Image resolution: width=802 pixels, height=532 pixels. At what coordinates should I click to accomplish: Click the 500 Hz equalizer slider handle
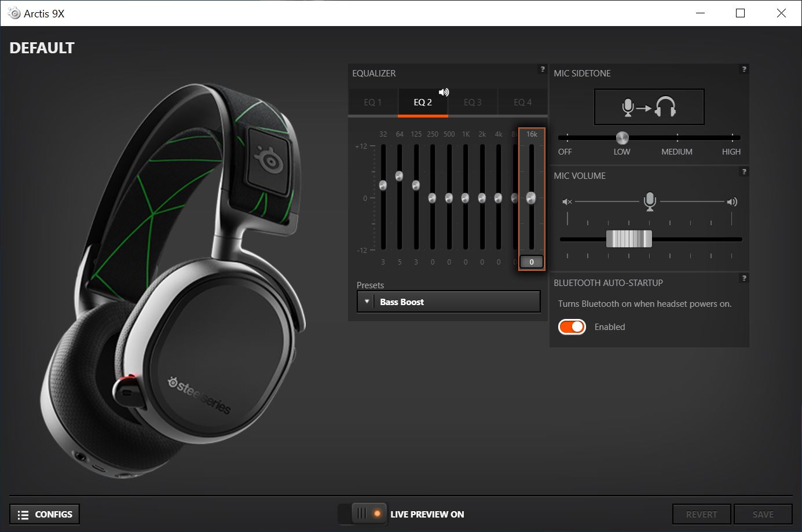click(449, 198)
